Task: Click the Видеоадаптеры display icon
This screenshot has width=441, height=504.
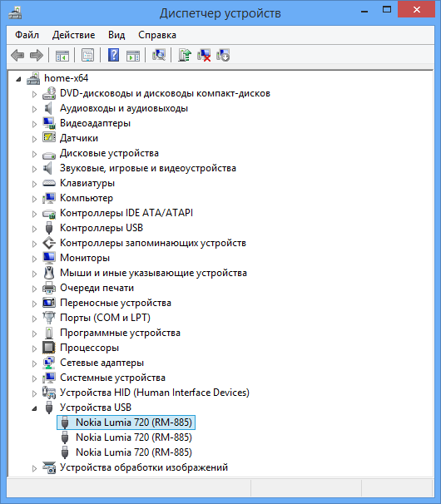Action: [49, 123]
